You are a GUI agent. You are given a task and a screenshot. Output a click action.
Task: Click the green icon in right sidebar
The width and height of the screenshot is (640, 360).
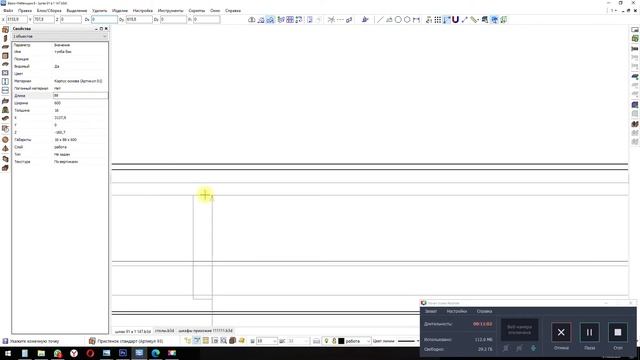(x=635, y=38)
